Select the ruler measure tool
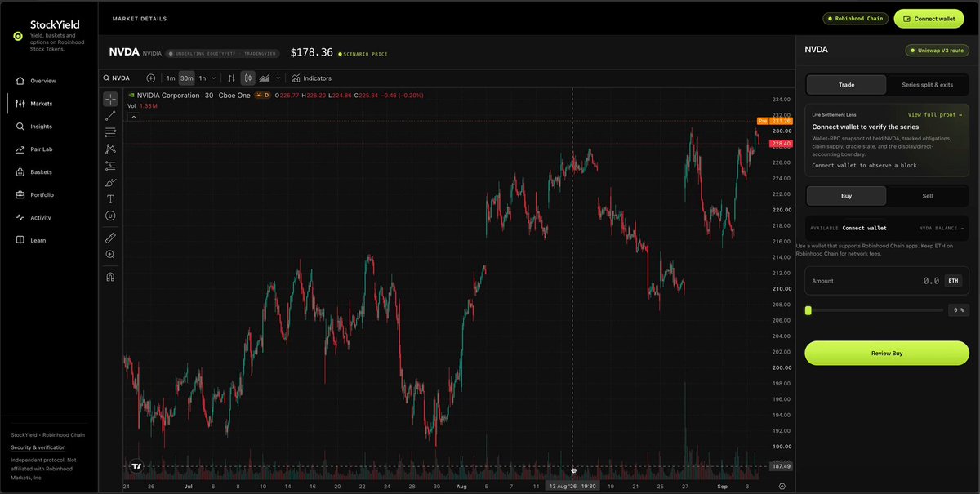This screenshot has width=980, height=494. click(x=110, y=238)
